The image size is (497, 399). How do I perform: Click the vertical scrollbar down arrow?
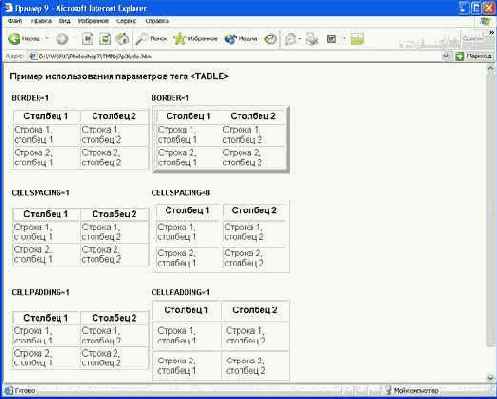point(490,378)
